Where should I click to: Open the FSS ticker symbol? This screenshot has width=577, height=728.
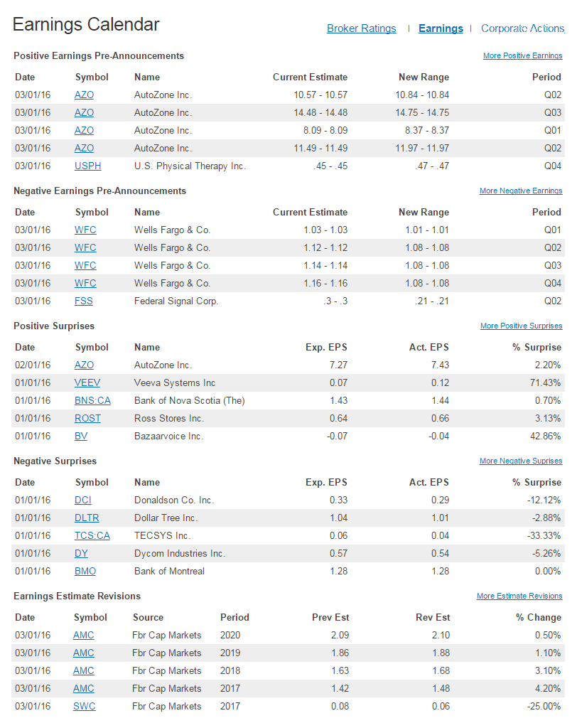pyautogui.click(x=83, y=301)
